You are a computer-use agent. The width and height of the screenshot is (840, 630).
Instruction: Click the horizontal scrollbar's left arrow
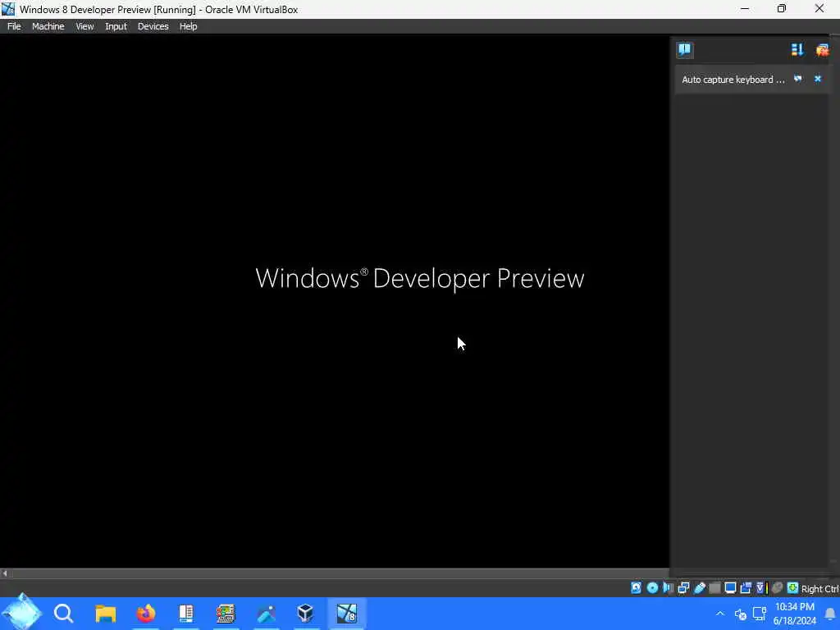pos(5,573)
